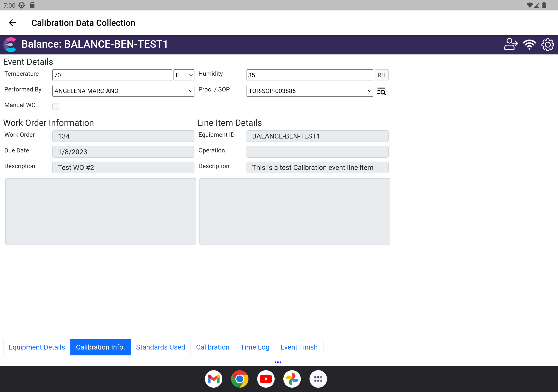Toggle the Manual WO checkbox
This screenshot has width=558, height=392.
pos(56,106)
